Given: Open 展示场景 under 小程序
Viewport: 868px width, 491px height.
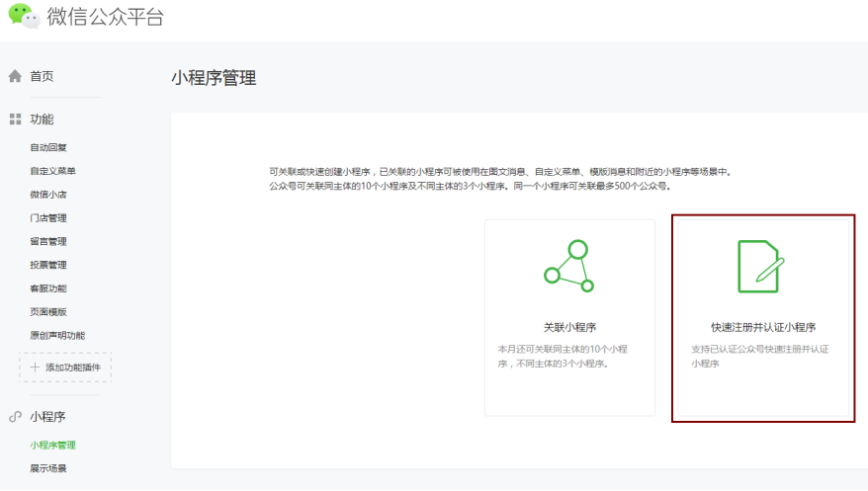Looking at the screenshot, I should 48,468.
